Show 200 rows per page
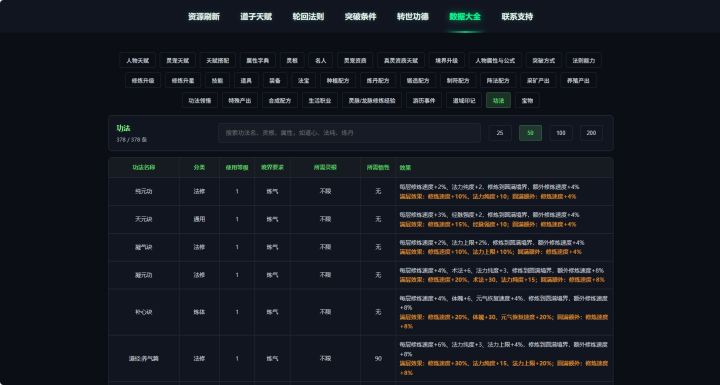The height and width of the screenshot is (385, 720). point(591,133)
